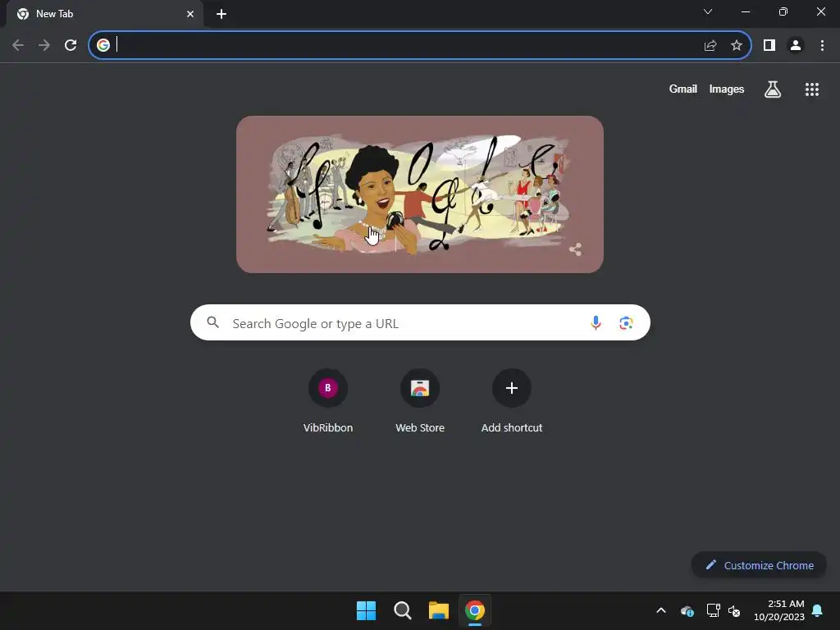
Task: Start voice search with microphone
Action: [596, 322]
